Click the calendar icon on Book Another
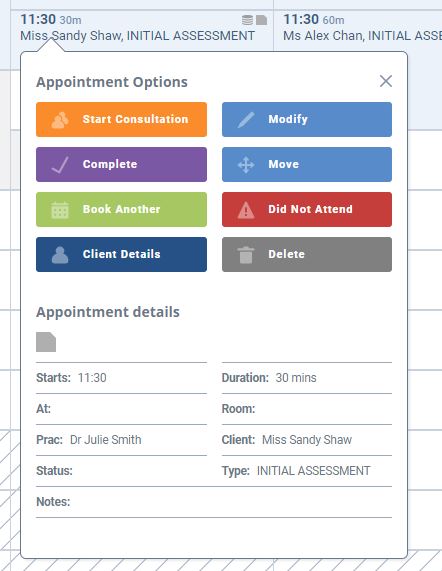Screen dimensions: 442x571 (60, 210)
